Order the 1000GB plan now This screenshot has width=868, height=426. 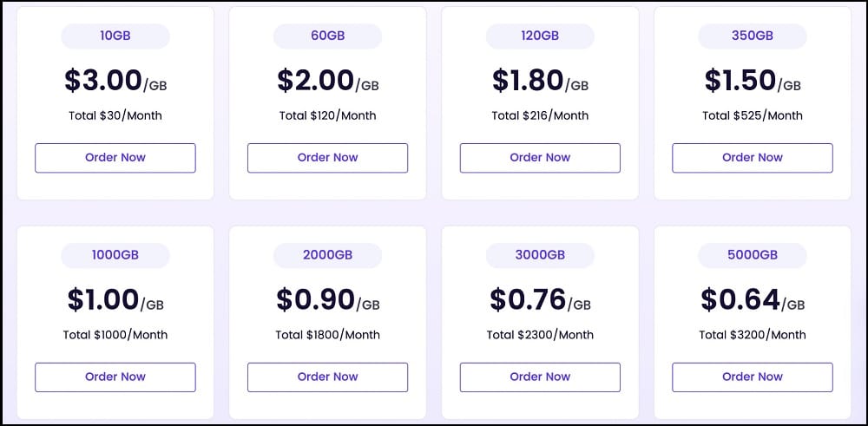pyautogui.click(x=115, y=377)
